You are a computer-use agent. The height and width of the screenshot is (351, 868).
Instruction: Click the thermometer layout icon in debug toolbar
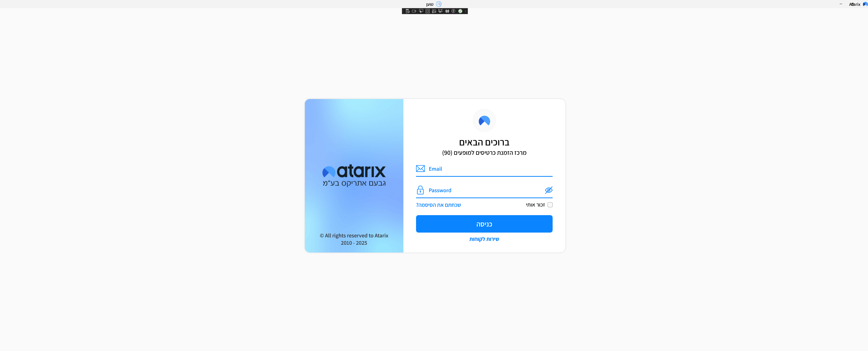[x=434, y=11]
